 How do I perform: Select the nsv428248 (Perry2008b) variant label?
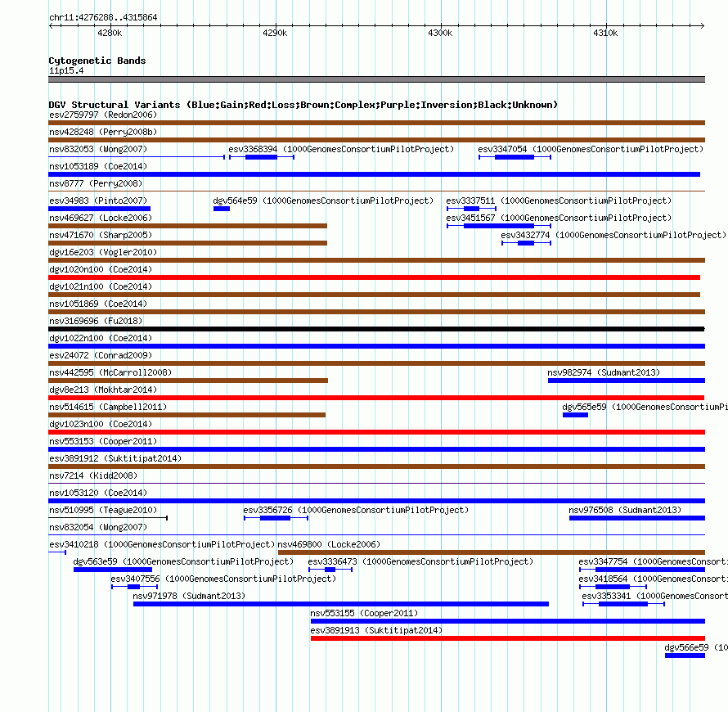coord(103,132)
